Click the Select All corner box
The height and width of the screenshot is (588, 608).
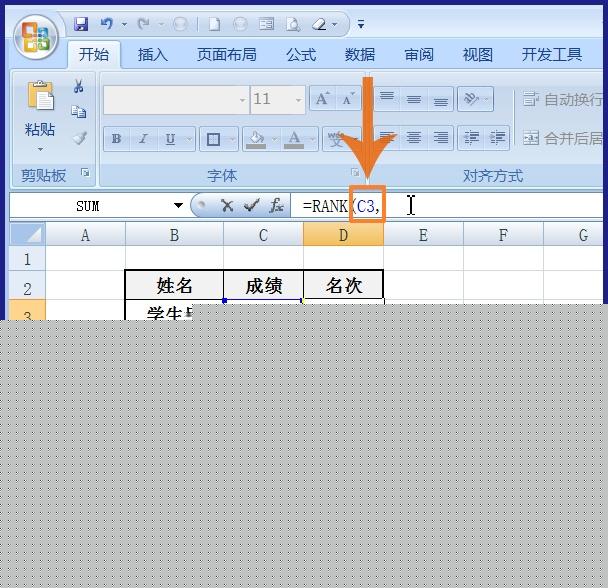[x=28, y=234]
